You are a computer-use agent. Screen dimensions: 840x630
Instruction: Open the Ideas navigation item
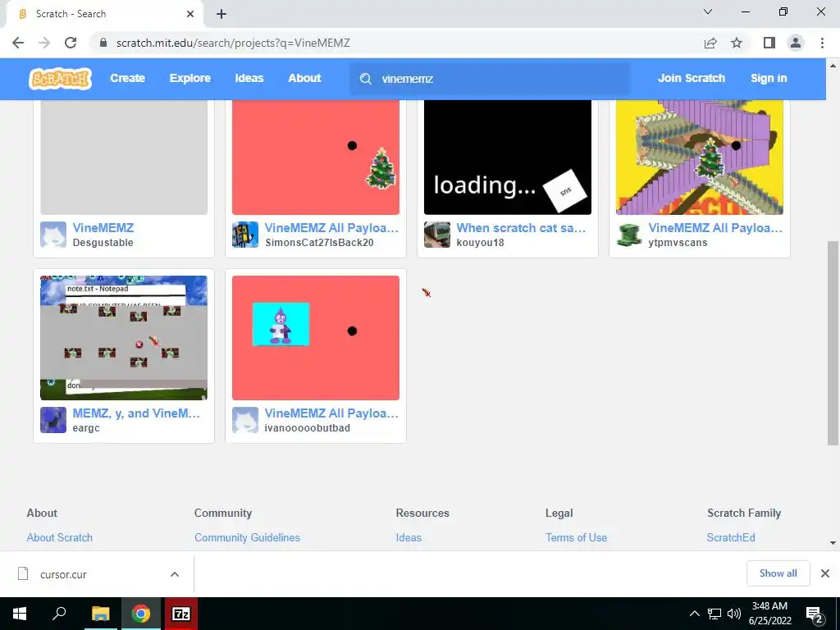point(249,78)
